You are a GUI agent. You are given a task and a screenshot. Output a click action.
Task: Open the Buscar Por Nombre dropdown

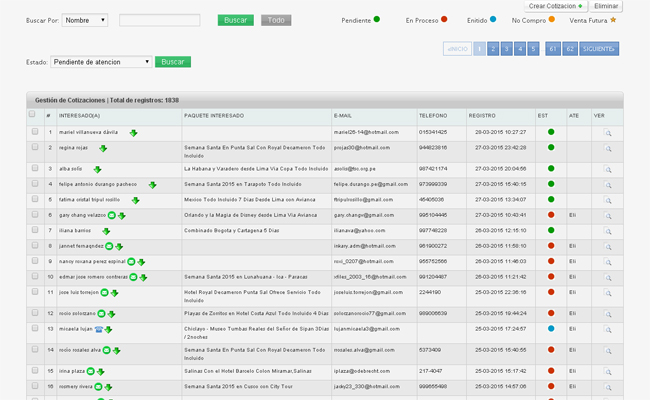pyautogui.click(x=85, y=20)
